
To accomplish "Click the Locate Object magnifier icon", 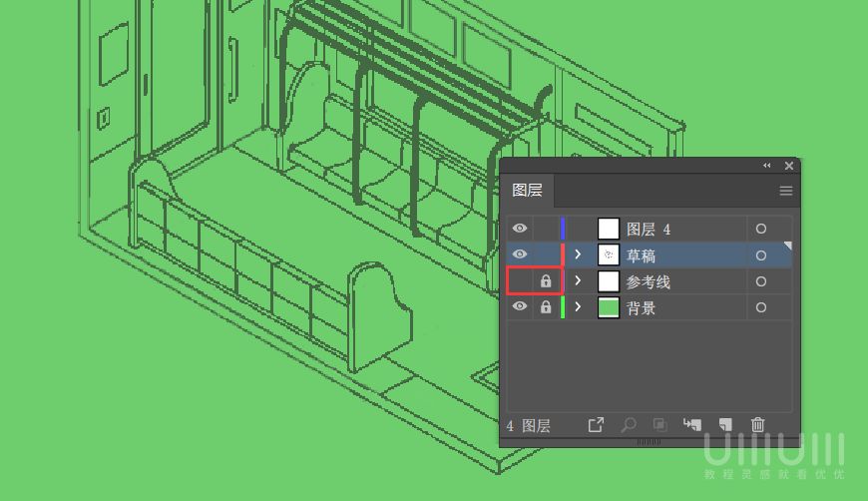I will click(629, 425).
